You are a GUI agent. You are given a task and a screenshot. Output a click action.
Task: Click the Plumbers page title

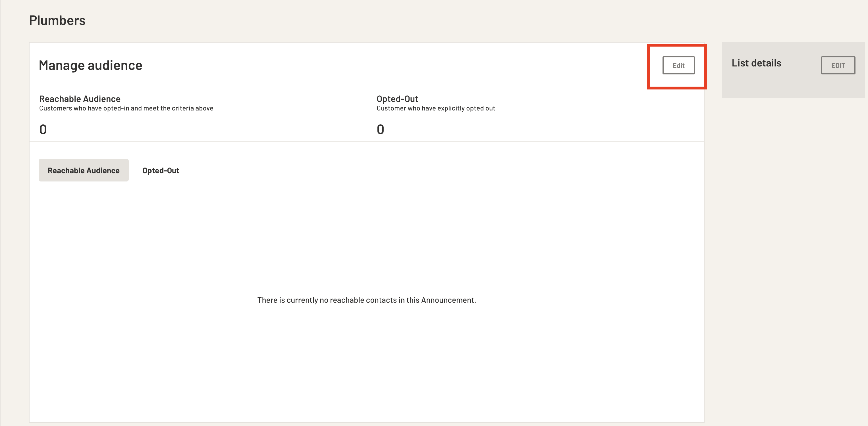coord(57,20)
